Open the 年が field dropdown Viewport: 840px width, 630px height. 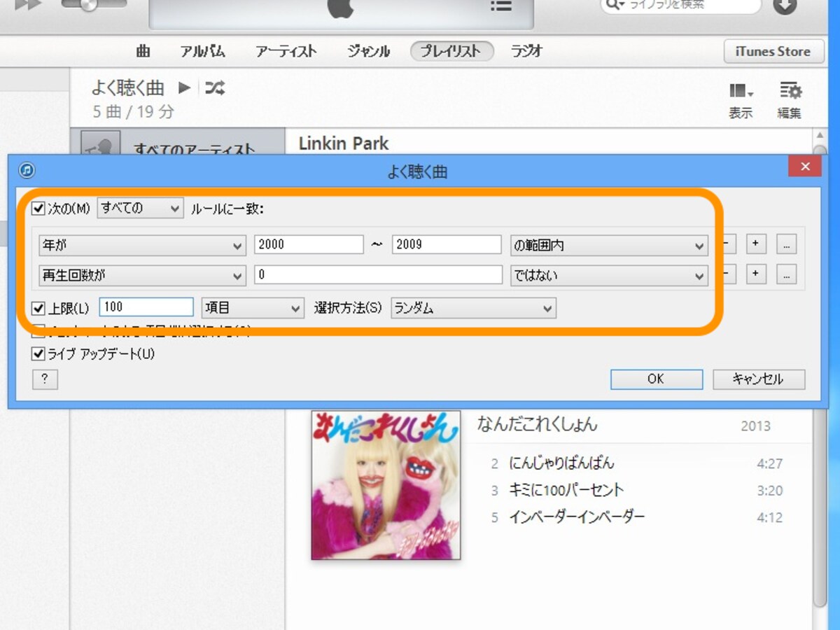142,246
